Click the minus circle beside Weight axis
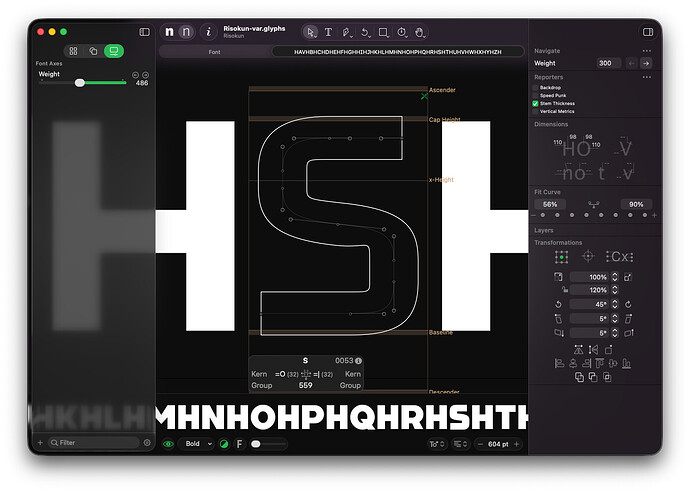 [136, 75]
